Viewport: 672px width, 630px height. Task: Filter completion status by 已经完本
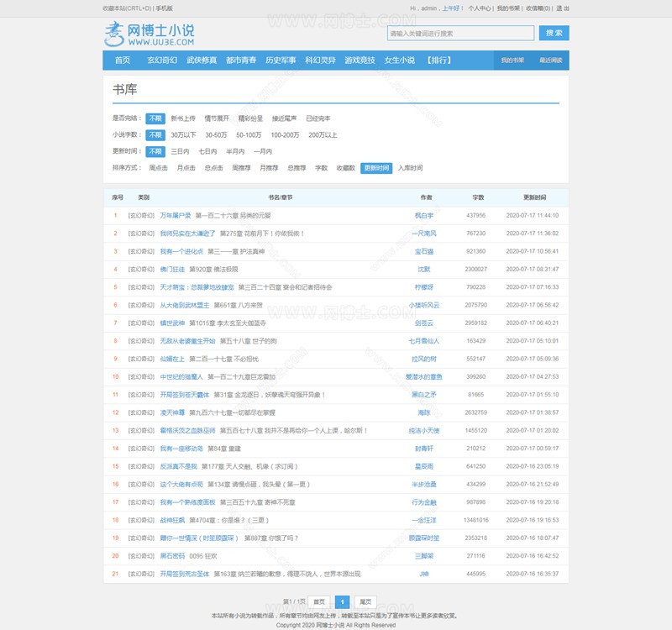pyautogui.click(x=318, y=118)
